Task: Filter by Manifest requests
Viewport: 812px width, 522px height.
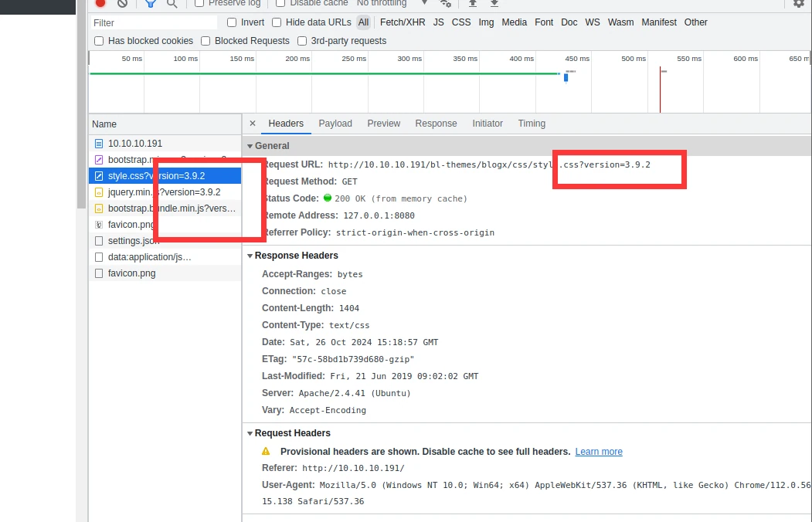Action: tap(659, 22)
